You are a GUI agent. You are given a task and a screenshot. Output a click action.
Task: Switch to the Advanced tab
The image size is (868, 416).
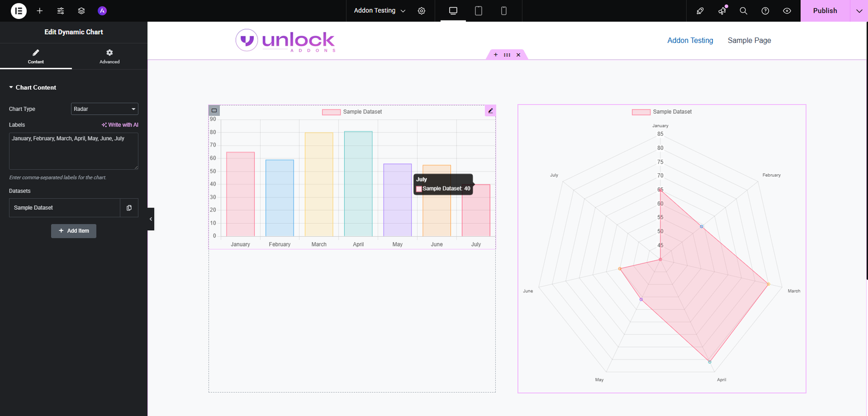click(110, 56)
